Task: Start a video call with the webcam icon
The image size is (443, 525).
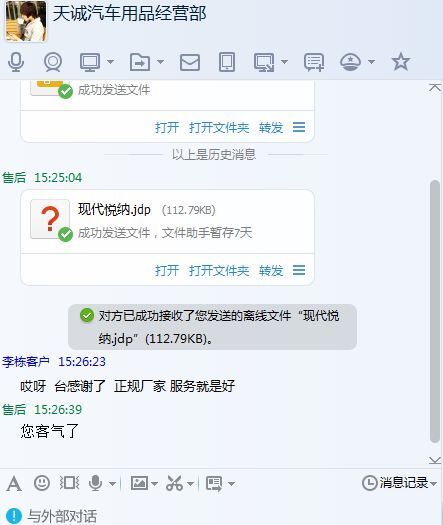Action: 53,62
